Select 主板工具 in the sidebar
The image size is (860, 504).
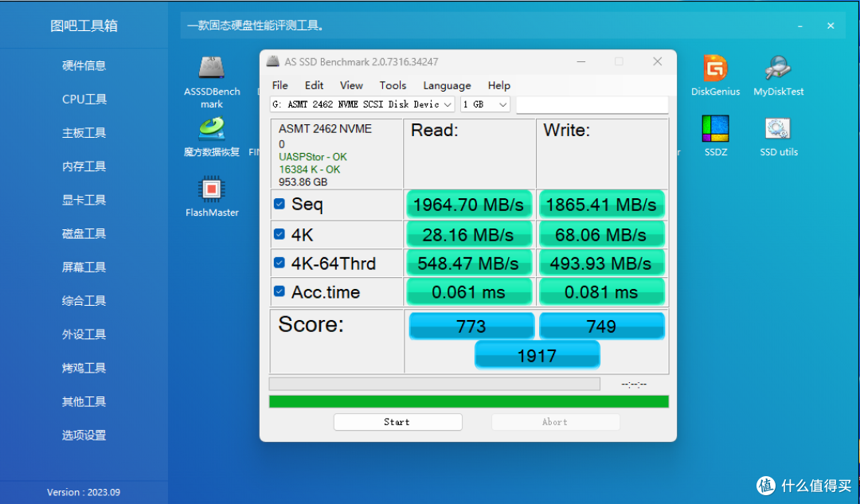tap(84, 133)
